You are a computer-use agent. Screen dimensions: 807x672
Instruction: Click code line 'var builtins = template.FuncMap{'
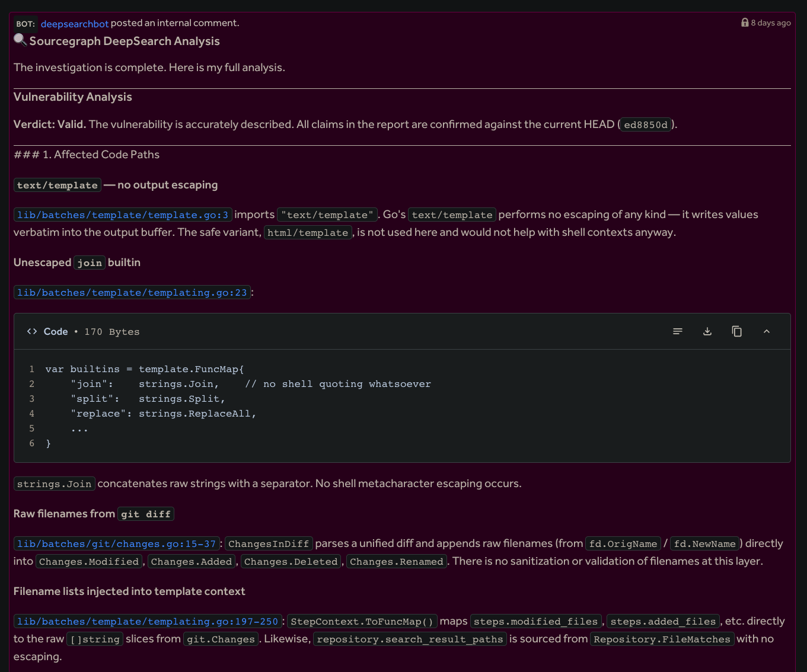[145, 369]
